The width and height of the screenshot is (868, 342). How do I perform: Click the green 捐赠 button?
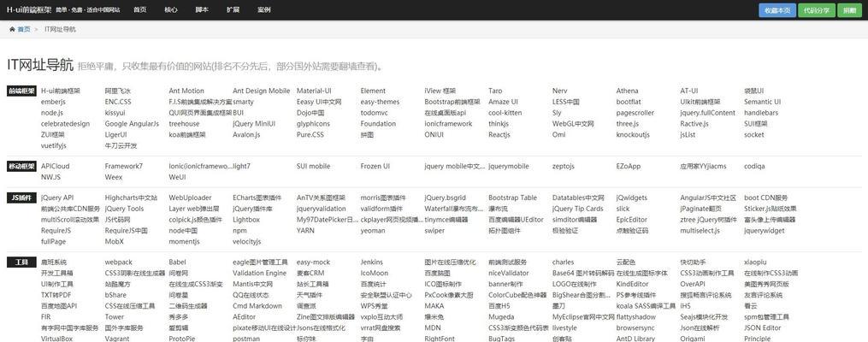pos(849,10)
